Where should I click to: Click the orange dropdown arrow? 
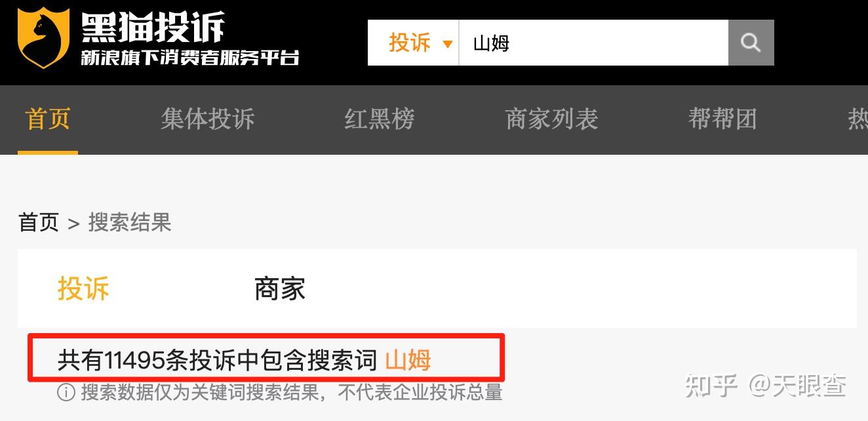(448, 45)
